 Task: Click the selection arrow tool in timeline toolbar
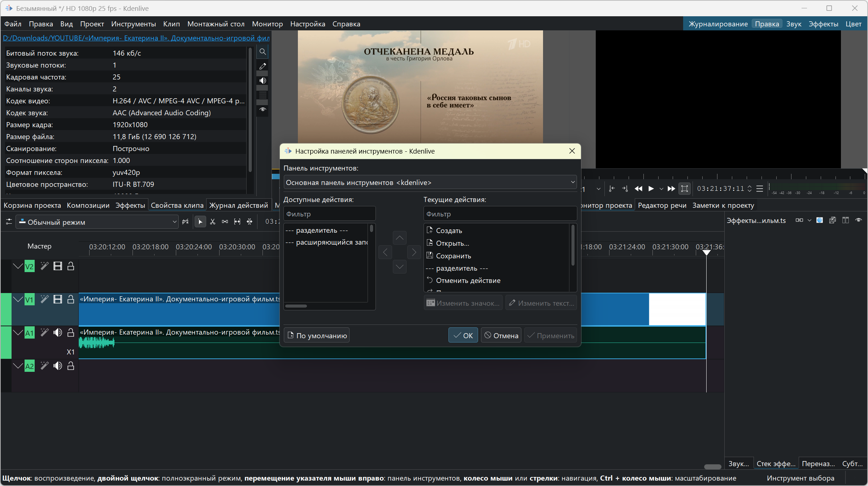(200, 222)
